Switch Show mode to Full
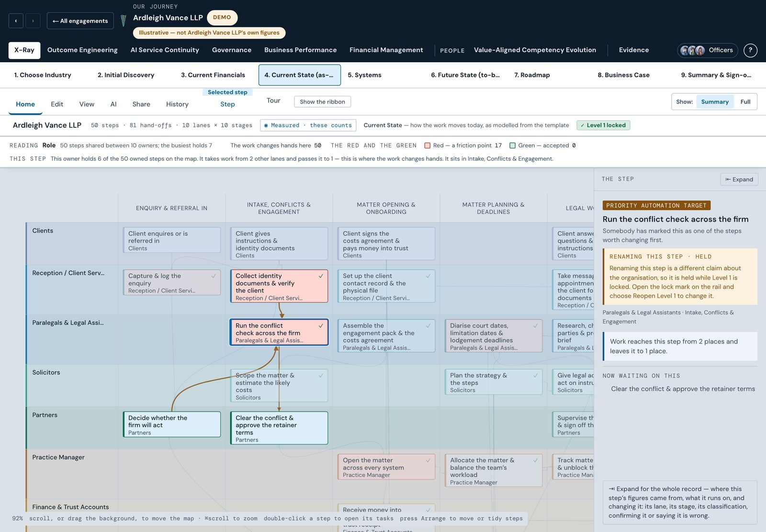This screenshot has height=532, width=766. [745, 102]
